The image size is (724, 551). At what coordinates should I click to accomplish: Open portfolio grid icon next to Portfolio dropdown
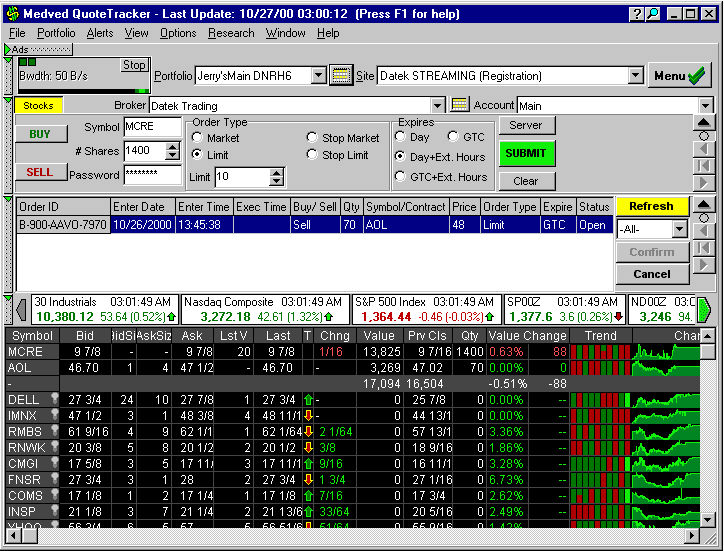pyautogui.click(x=341, y=75)
